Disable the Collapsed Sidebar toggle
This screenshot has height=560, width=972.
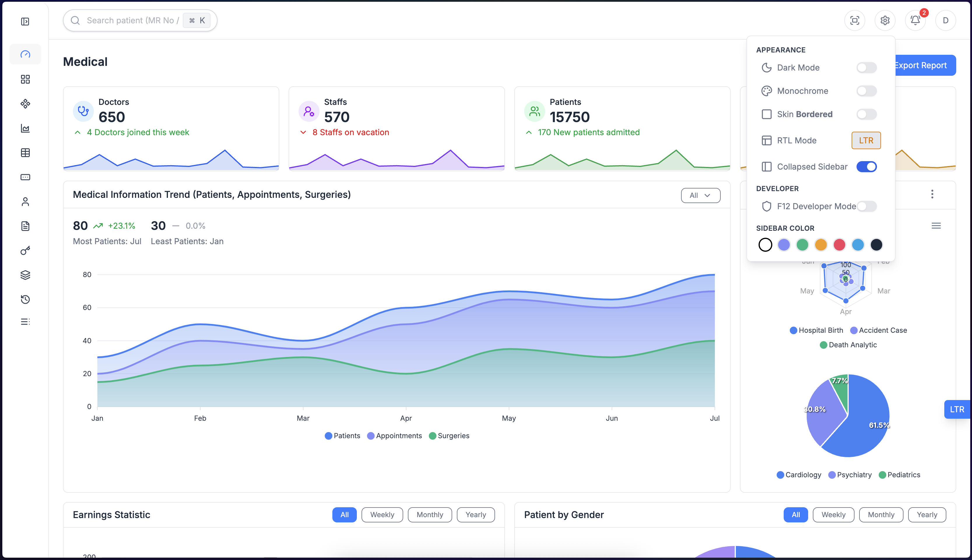click(866, 167)
